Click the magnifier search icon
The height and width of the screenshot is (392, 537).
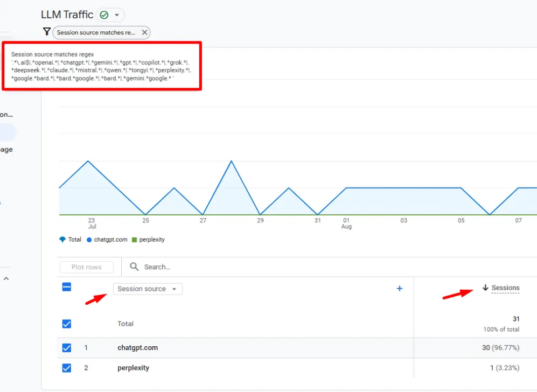pos(135,267)
